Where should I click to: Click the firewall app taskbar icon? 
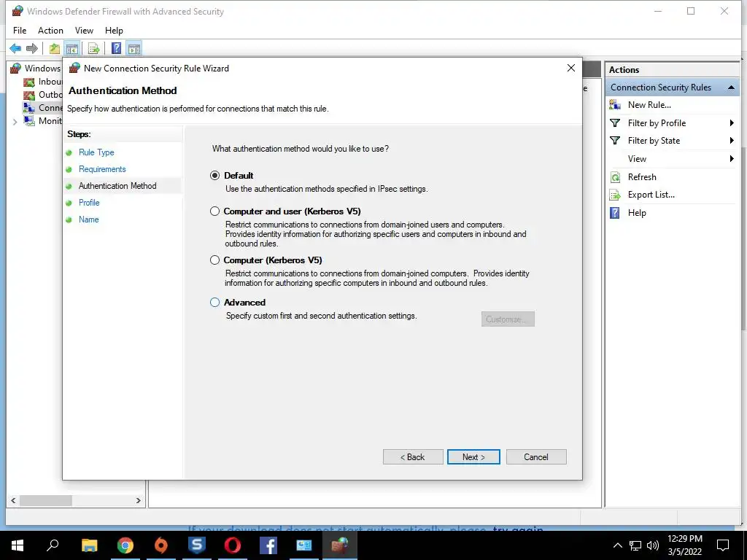pyautogui.click(x=340, y=545)
